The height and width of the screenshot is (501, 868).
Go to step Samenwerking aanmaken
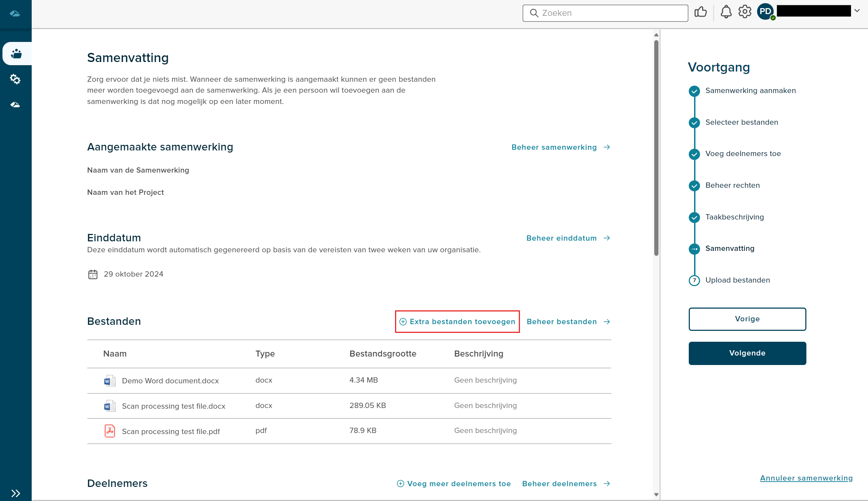[750, 91]
